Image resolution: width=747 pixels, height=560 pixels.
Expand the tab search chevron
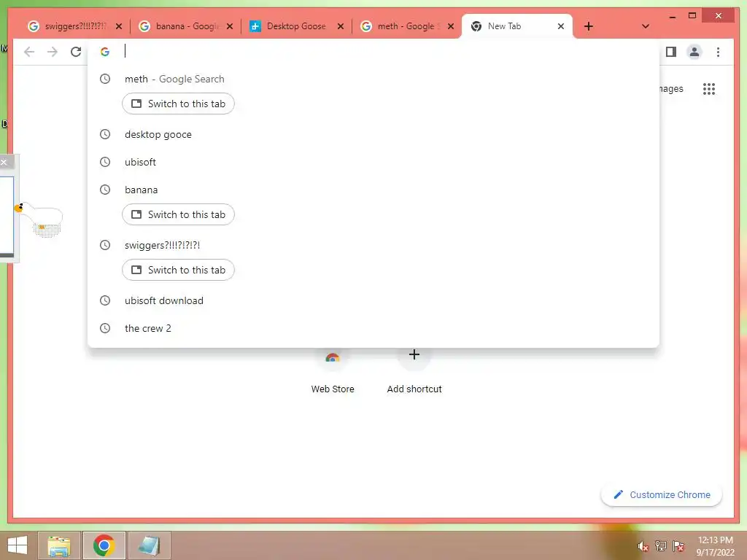[646, 26]
